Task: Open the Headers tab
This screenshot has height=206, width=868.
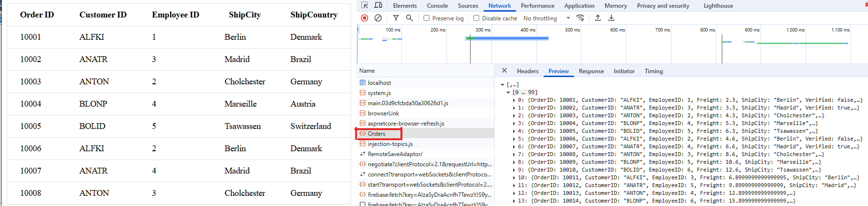Action: 527,71
